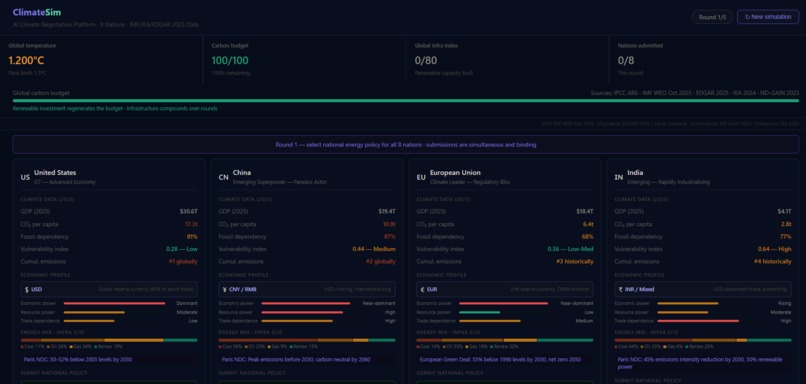Click the INR / Mixed economic profile box

pos(703,289)
